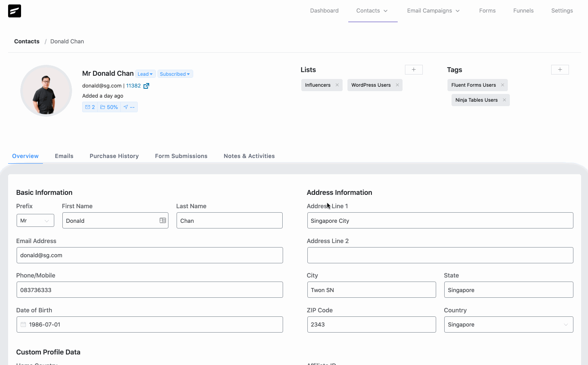Screen dimensions: 588x365
Task: Click the contact card icon in First Name field
Action: click(162, 220)
